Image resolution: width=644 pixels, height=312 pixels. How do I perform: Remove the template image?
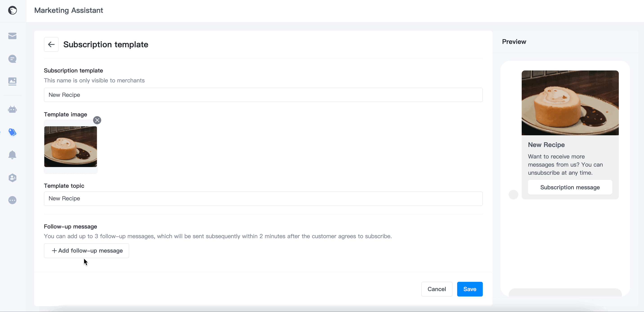[x=97, y=120]
